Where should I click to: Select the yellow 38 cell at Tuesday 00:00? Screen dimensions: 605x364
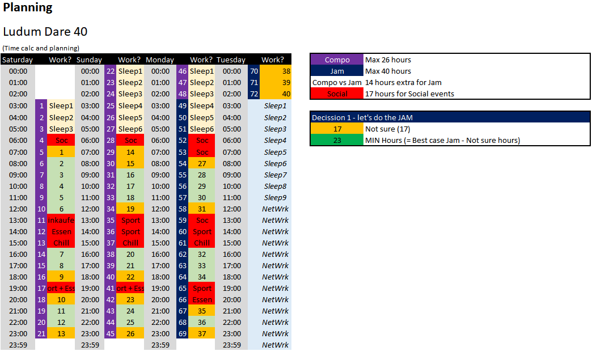tap(275, 71)
